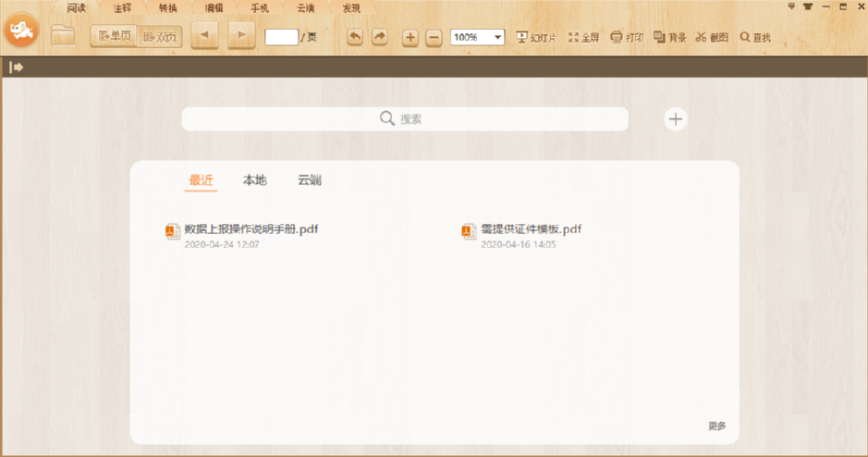Viewport: 868px width, 457px height.
Task: Open the 注释 menu tab
Action: [x=122, y=7]
